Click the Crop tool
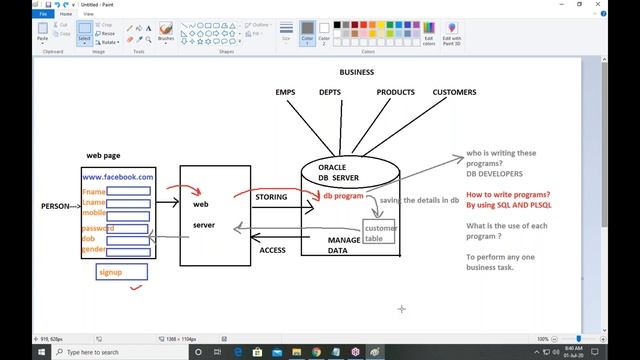The image size is (640, 360). pyautogui.click(x=104, y=25)
